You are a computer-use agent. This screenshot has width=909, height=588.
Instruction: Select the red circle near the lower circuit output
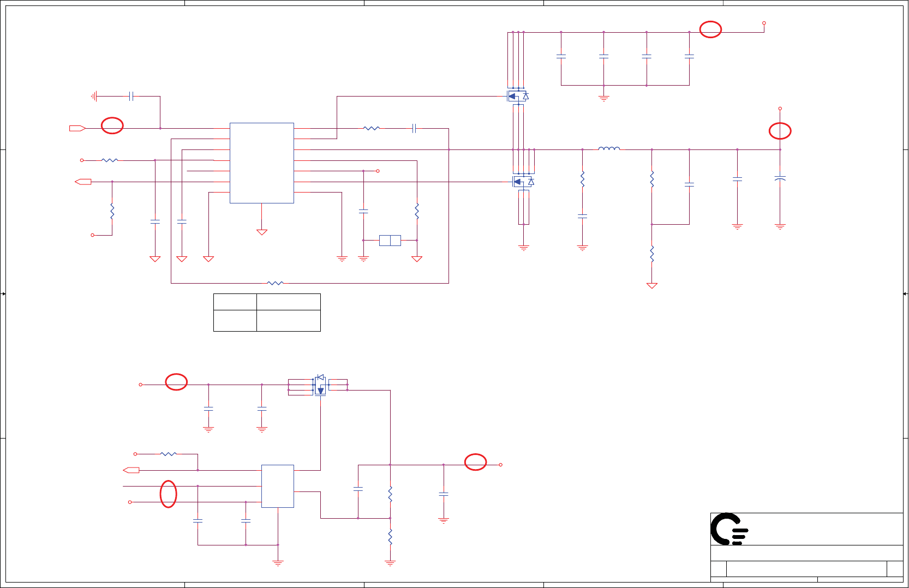coord(475,462)
